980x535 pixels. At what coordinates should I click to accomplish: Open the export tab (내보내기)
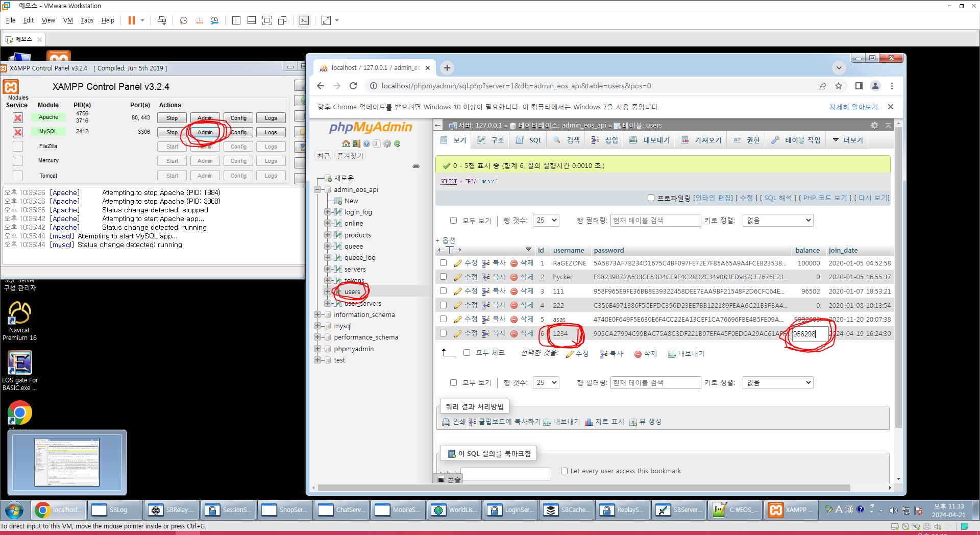coord(650,140)
